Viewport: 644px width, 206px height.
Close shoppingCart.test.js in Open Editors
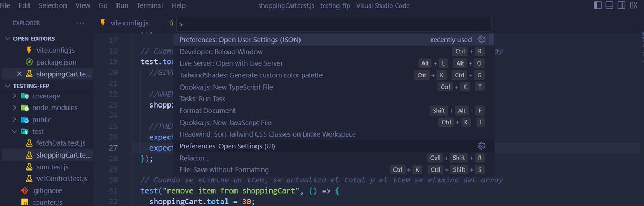19,74
